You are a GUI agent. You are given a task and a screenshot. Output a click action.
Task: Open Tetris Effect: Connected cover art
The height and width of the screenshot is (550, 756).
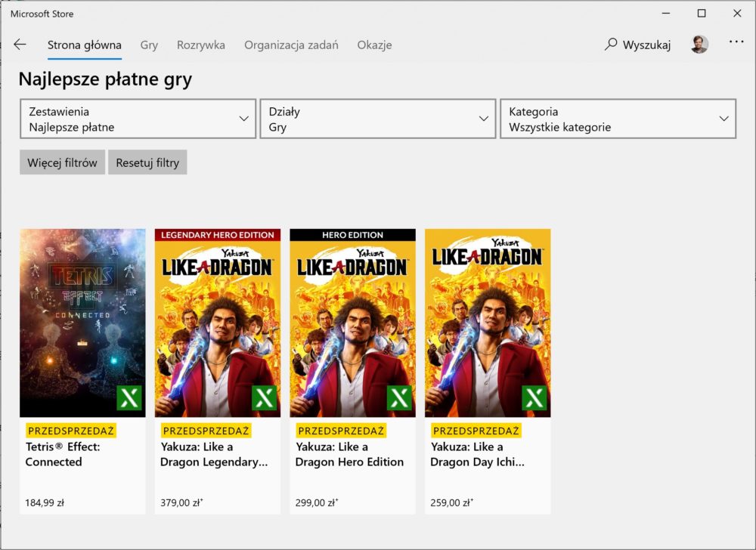82,323
